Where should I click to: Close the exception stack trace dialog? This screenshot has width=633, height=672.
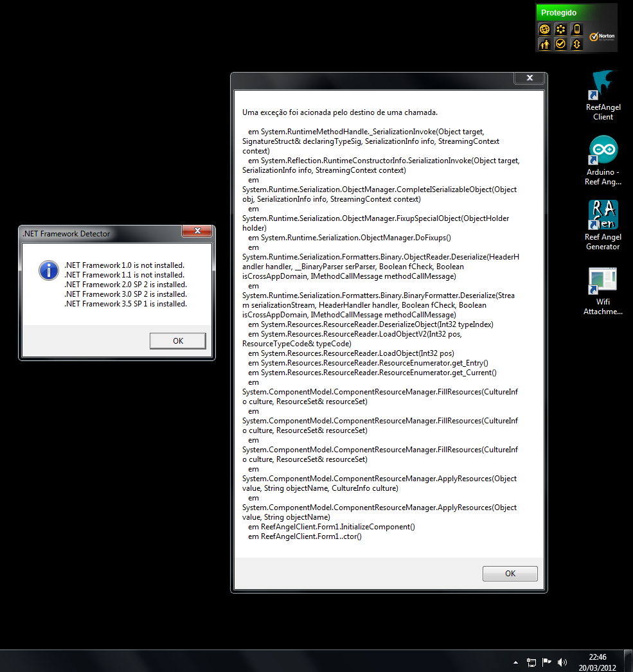click(530, 78)
